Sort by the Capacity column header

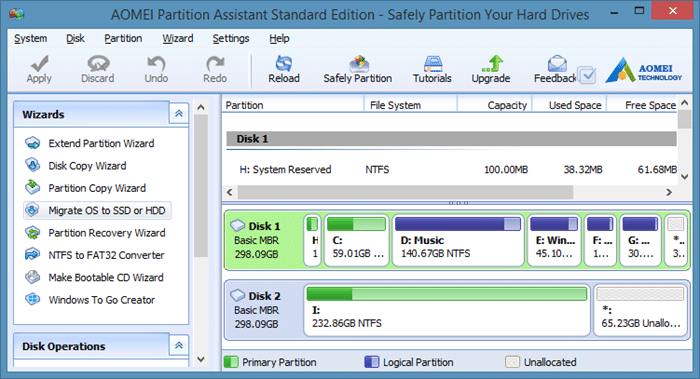tap(495, 105)
